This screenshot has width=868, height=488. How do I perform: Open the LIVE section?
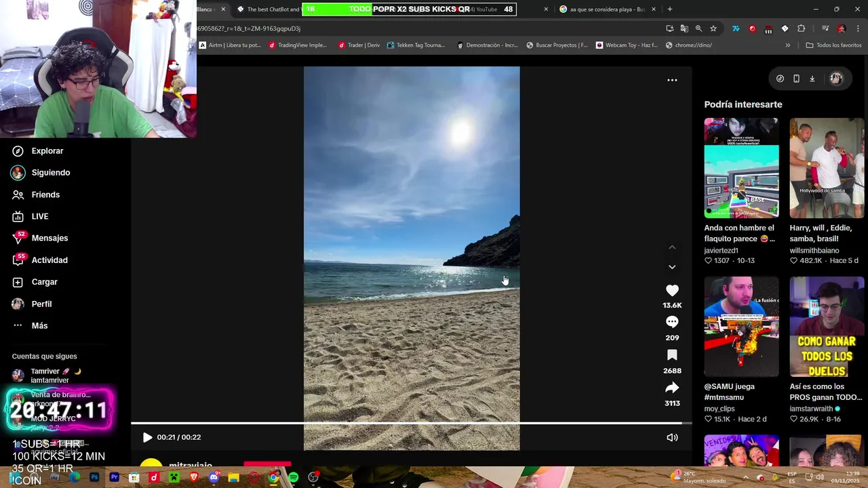point(31,216)
